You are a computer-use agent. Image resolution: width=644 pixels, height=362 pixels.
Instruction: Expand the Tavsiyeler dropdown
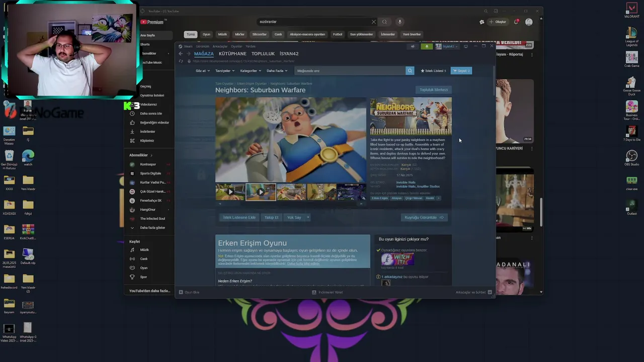point(224,70)
